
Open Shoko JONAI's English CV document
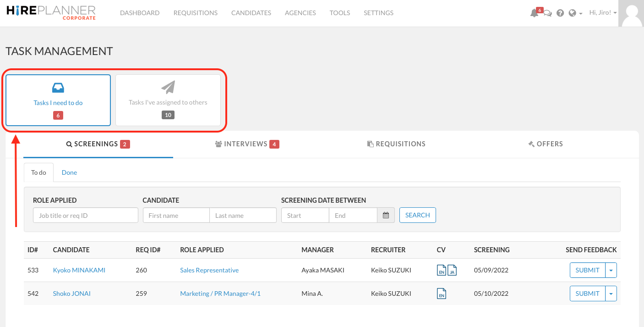pos(441,294)
